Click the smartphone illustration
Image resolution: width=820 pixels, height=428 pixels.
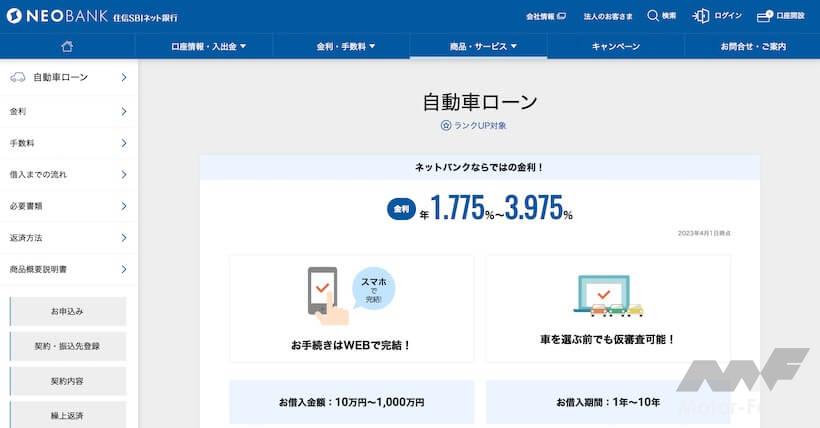point(327,296)
